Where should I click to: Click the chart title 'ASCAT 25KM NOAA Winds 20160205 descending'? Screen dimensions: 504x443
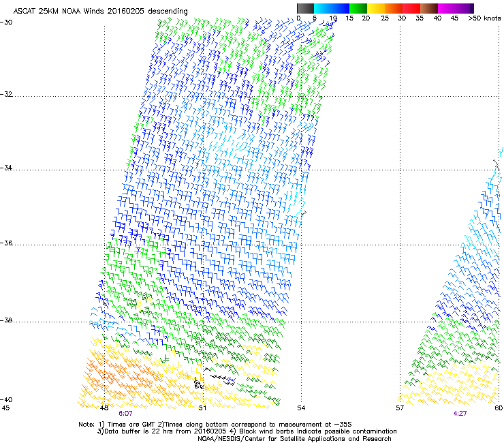click(100, 12)
